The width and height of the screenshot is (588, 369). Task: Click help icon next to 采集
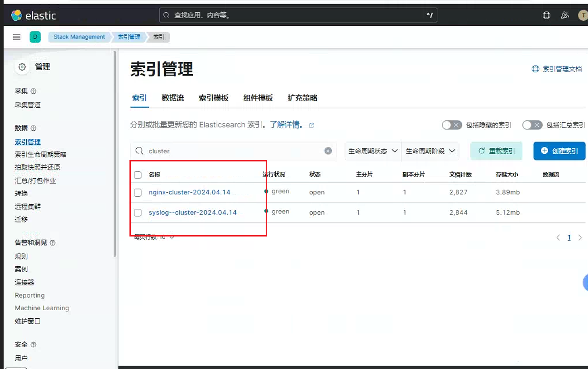point(33,91)
